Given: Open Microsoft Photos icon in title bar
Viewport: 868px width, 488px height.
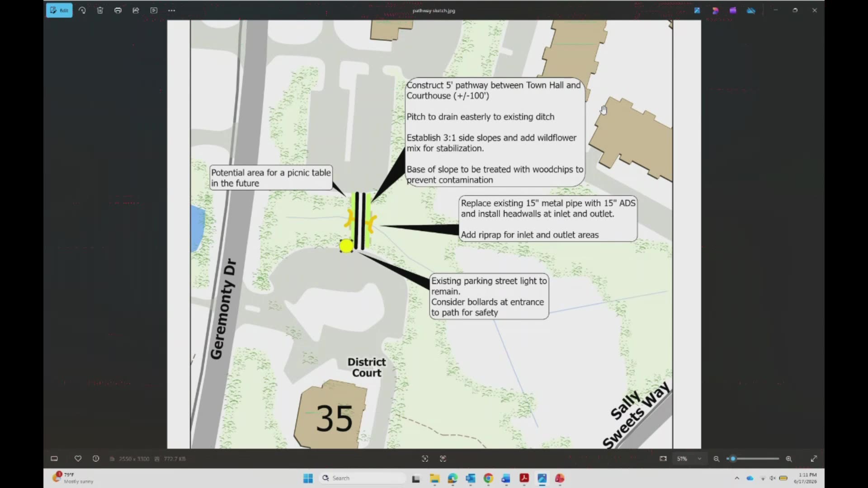Looking at the screenshot, I should [697, 10].
